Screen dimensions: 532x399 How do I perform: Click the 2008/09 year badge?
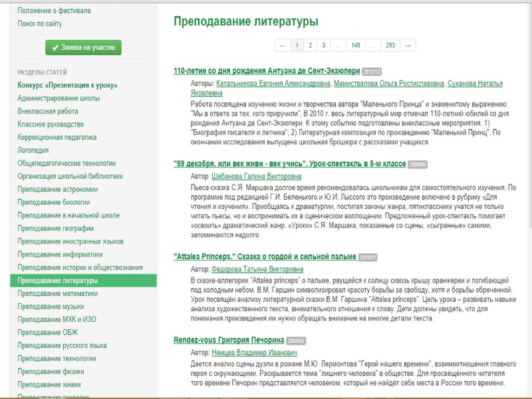418,164
